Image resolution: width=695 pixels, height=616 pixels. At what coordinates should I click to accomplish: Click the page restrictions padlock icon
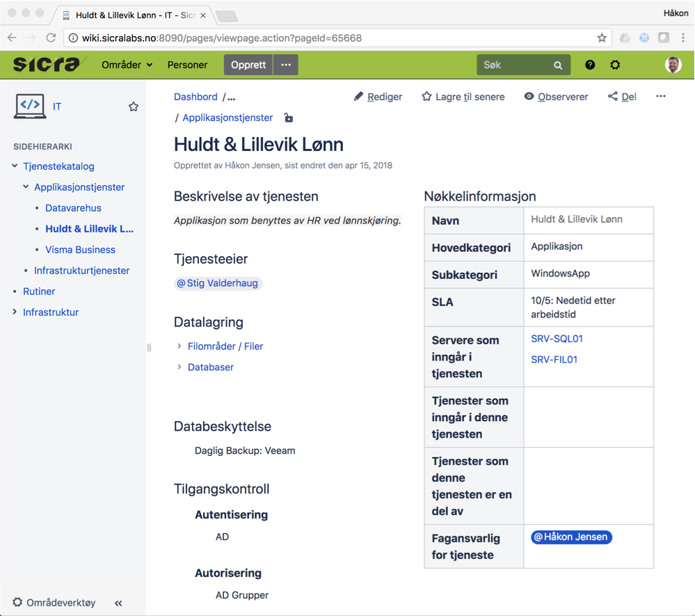pyautogui.click(x=288, y=118)
